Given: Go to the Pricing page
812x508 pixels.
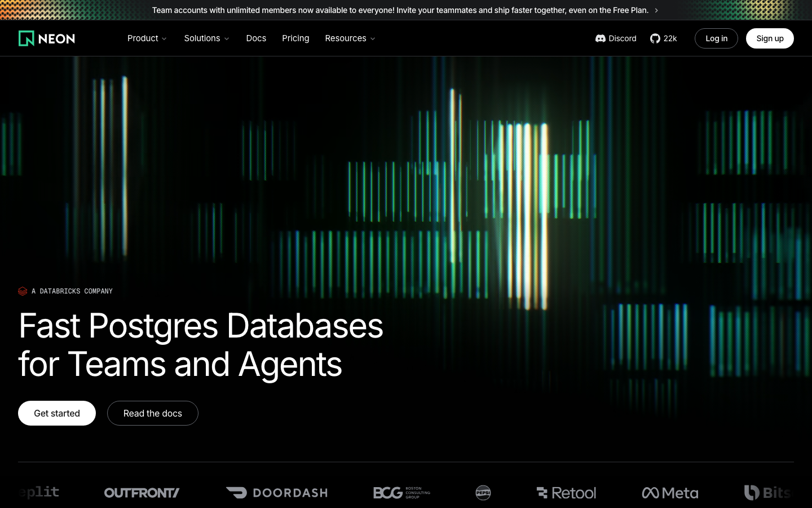Looking at the screenshot, I should pos(295,38).
